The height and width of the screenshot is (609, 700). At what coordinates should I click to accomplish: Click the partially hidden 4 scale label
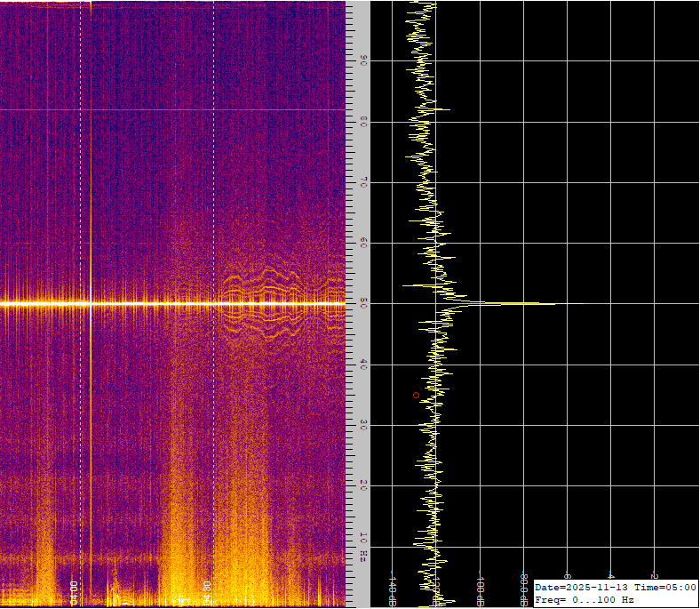[x=611, y=575]
